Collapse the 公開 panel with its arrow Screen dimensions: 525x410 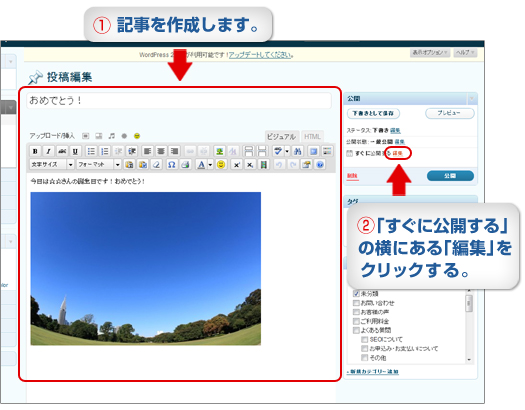(472, 98)
